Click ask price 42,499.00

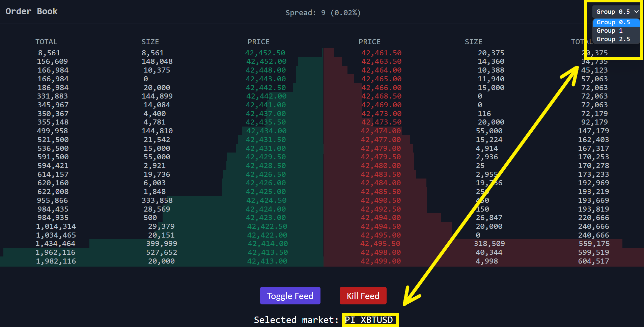tap(381, 261)
